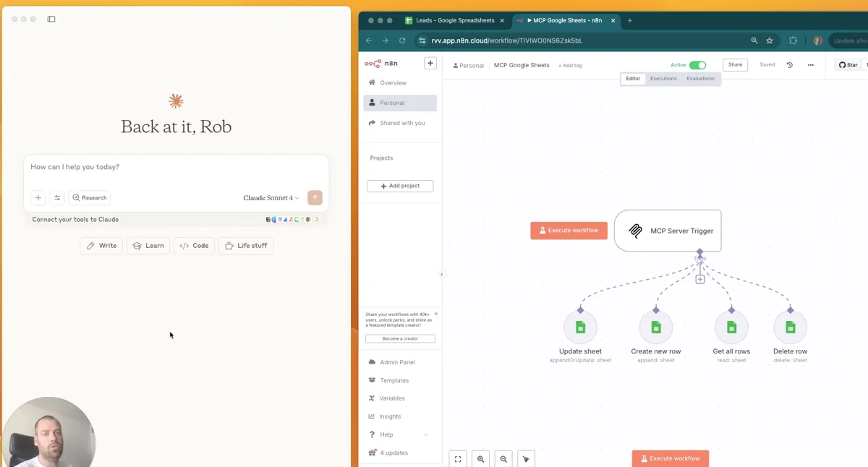
Task: Click the Add project button
Action: (x=400, y=186)
